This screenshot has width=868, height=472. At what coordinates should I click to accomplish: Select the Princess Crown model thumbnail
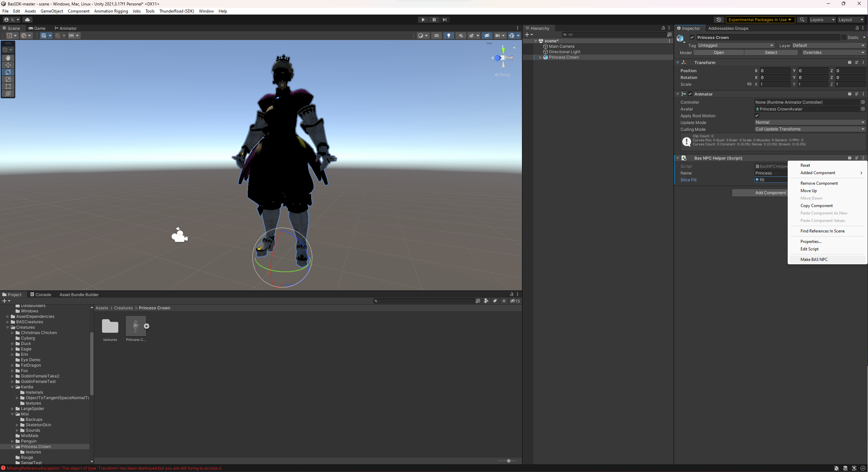(x=136, y=326)
